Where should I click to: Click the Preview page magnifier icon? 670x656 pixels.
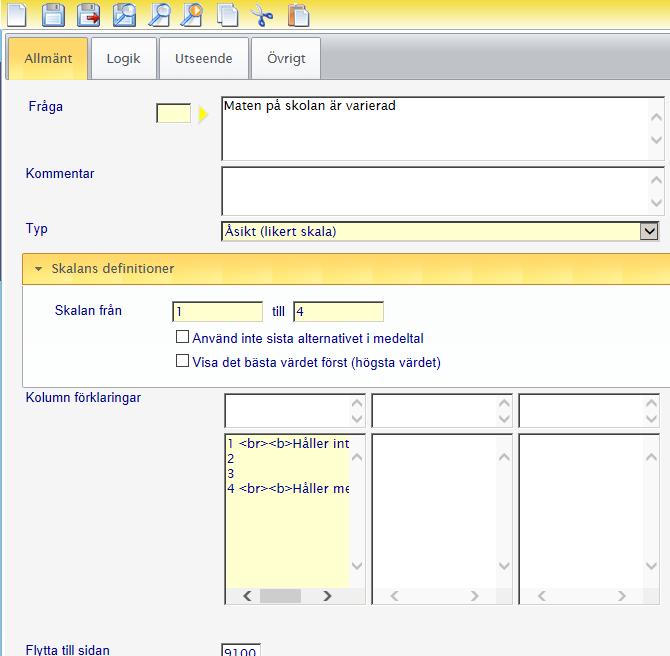(x=159, y=15)
